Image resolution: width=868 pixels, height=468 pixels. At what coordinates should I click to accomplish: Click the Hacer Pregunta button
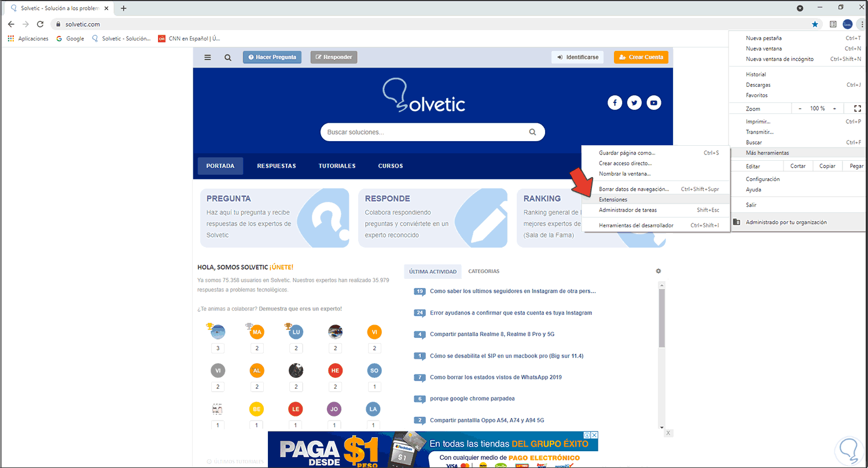(272, 57)
